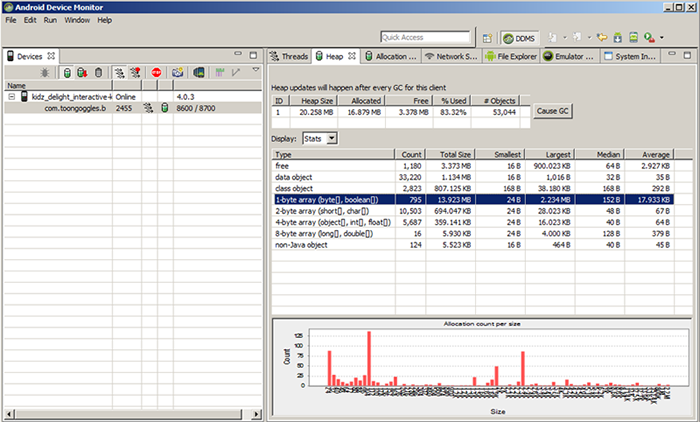The height and width of the screenshot is (422, 700).
Task: Click the Run external tool icon
Action: [650, 38]
